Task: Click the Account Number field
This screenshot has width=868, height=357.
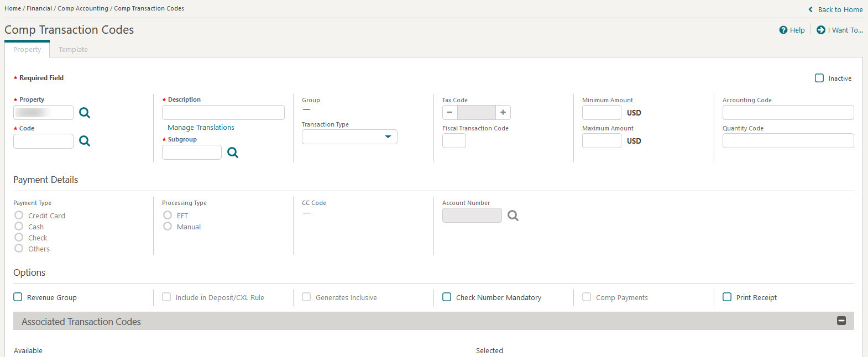Action: point(472,216)
